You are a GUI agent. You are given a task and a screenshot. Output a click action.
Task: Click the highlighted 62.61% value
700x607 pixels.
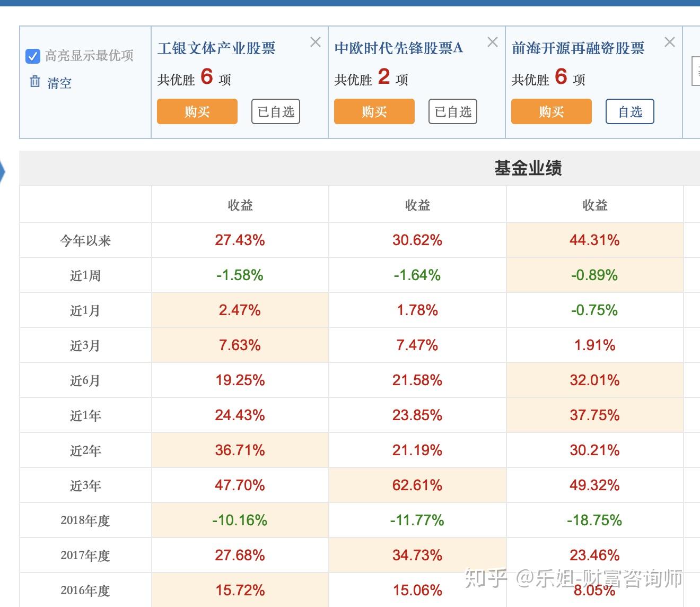417,485
